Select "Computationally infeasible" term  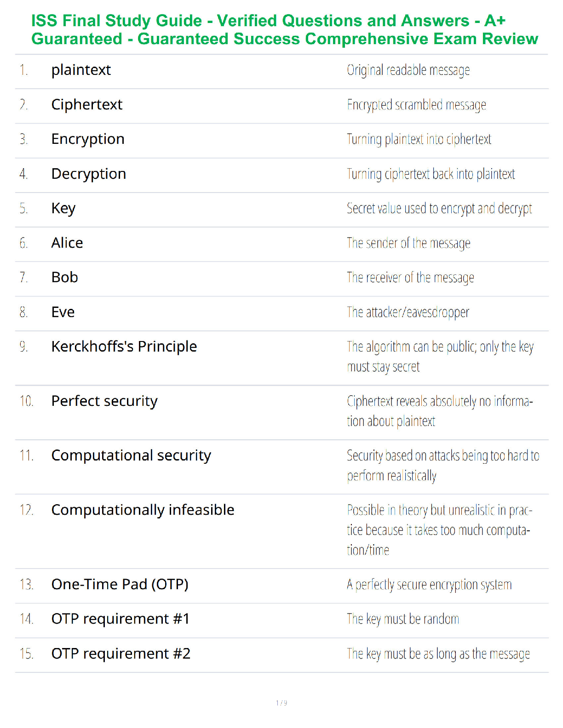[x=143, y=510]
